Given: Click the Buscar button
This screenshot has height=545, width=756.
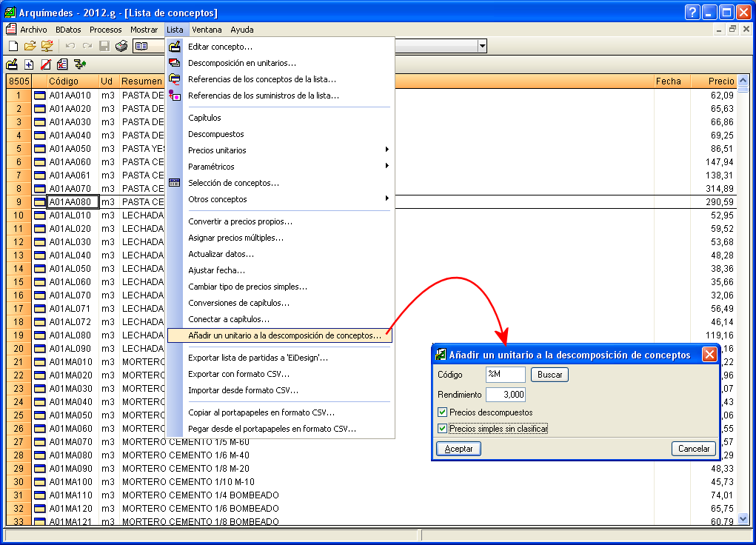Looking at the screenshot, I should point(549,375).
